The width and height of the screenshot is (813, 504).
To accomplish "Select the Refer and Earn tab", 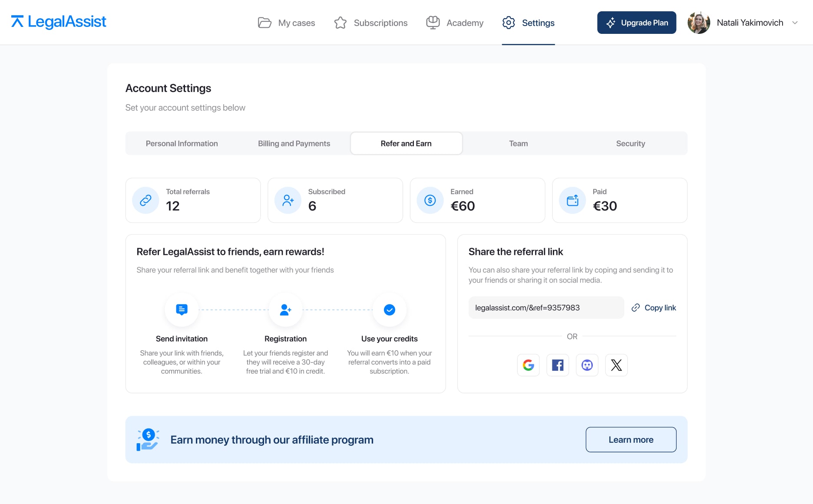I will (406, 143).
